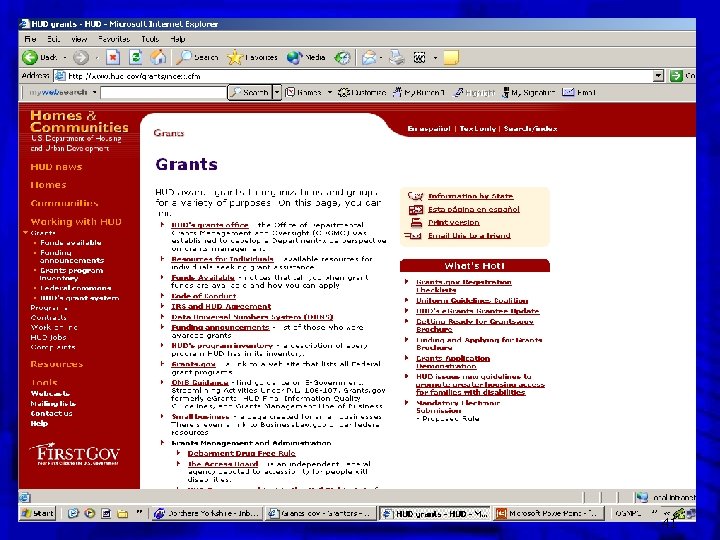Click Search/index link in header
The width and height of the screenshot is (720, 540).
pyautogui.click(x=530, y=129)
